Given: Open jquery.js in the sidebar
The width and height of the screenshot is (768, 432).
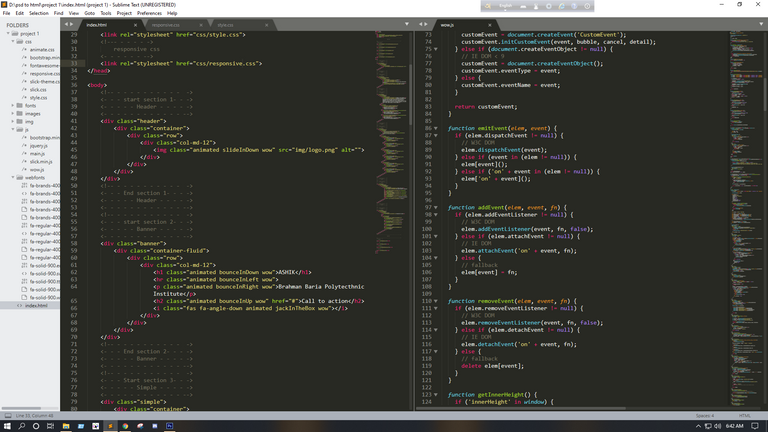Looking at the screenshot, I should (x=39, y=145).
